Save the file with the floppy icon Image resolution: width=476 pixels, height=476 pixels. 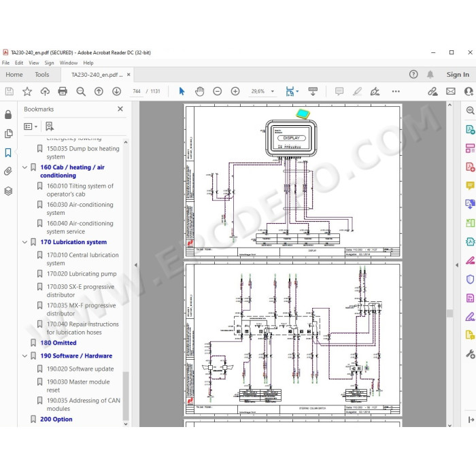(10, 91)
